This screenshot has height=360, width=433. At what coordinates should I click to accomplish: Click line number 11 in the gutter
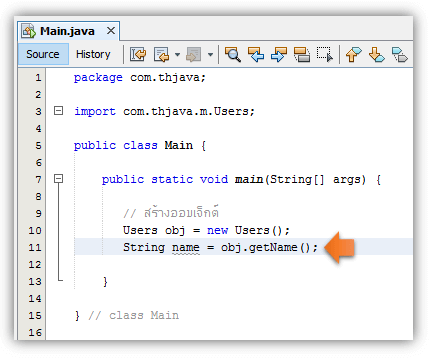point(35,248)
